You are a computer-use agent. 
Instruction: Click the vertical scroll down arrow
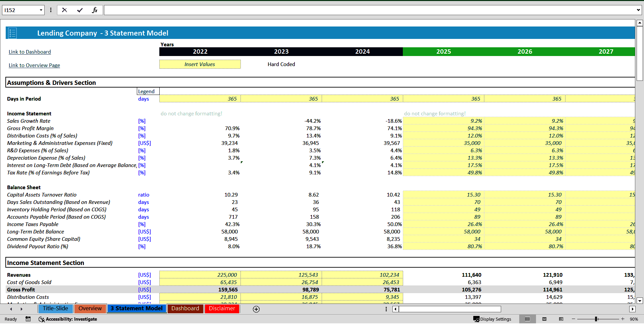[640, 301]
